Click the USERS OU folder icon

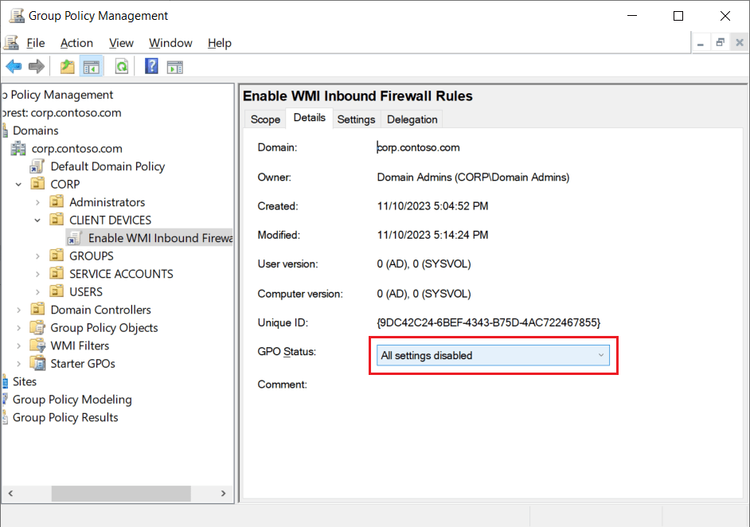tap(56, 291)
